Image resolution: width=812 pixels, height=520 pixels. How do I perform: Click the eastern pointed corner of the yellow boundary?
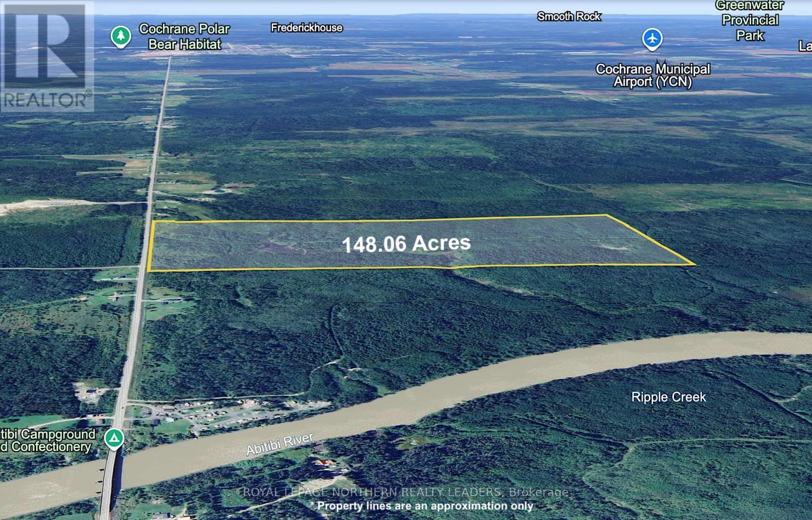tap(693, 264)
